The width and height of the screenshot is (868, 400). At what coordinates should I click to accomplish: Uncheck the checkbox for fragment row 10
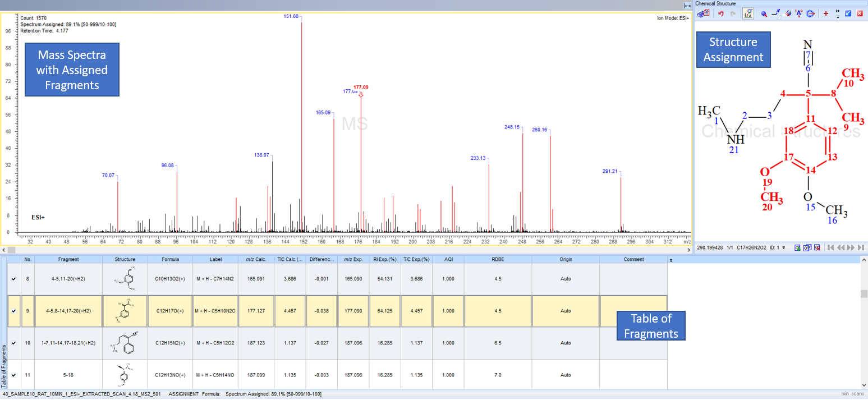pos(14,343)
